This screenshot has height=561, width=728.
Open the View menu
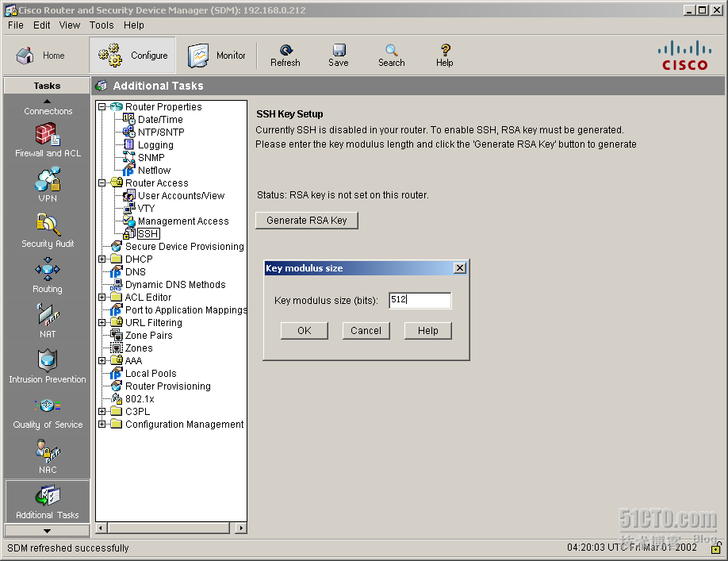pos(70,25)
